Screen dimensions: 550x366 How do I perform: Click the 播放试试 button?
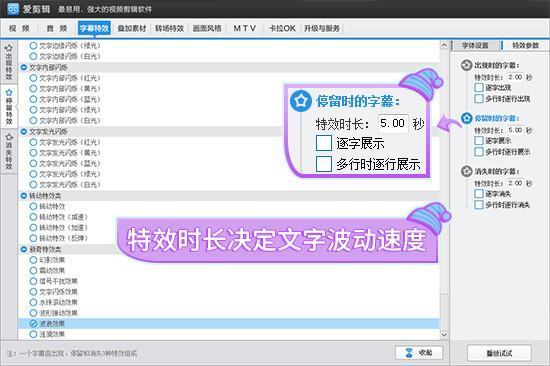click(499, 353)
